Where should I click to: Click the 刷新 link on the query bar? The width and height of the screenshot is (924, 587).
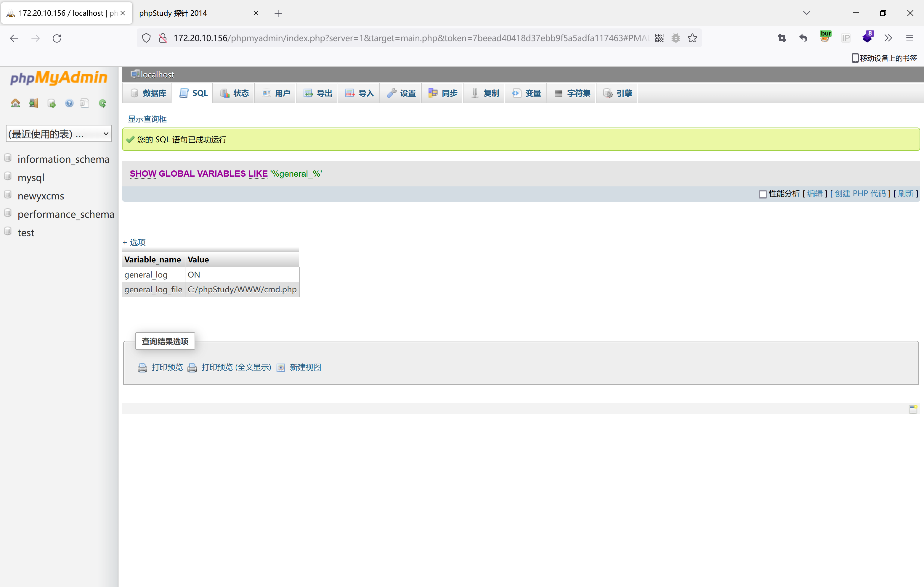pos(906,193)
